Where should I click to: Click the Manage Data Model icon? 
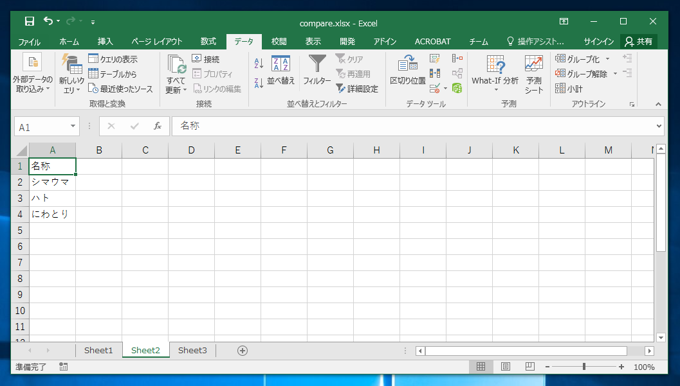pos(457,88)
